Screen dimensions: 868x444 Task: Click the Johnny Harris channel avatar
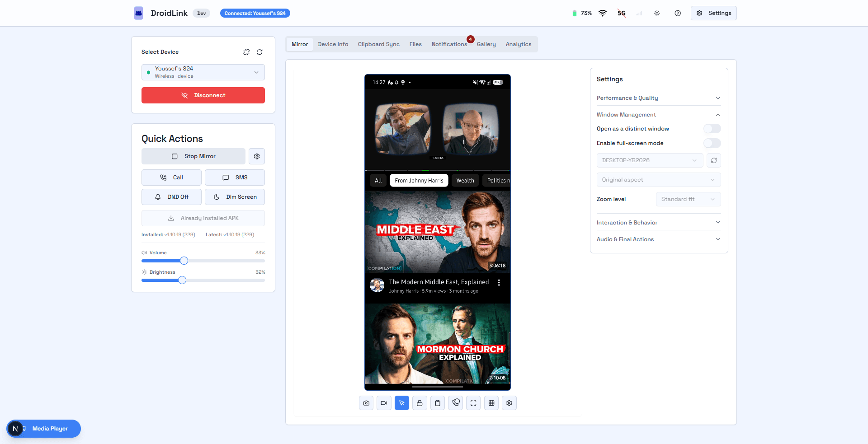(377, 285)
